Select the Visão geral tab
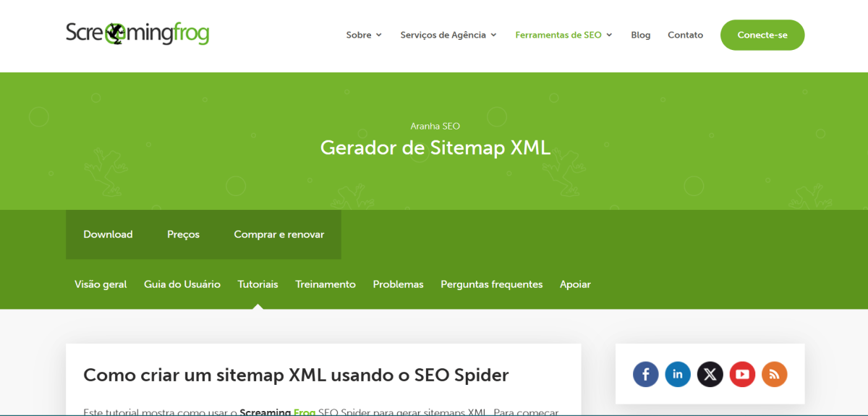The width and height of the screenshot is (868, 416). (101, 284)
